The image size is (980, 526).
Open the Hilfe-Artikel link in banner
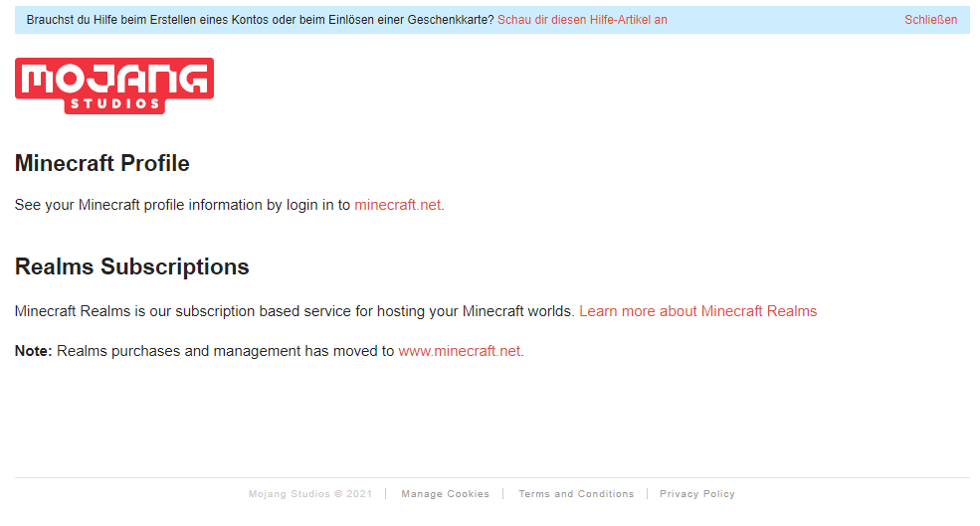(582, 20)
